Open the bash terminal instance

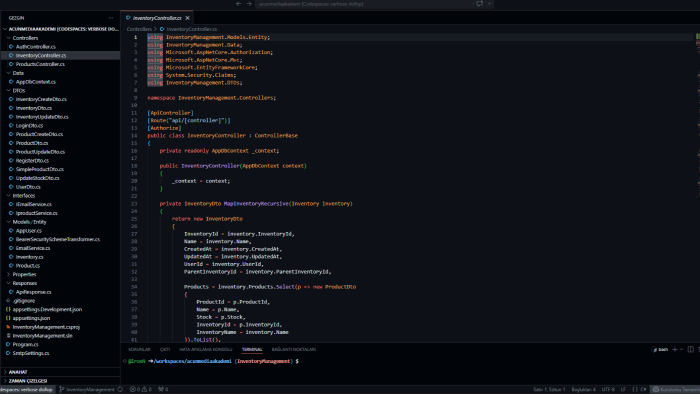(660, 349)
